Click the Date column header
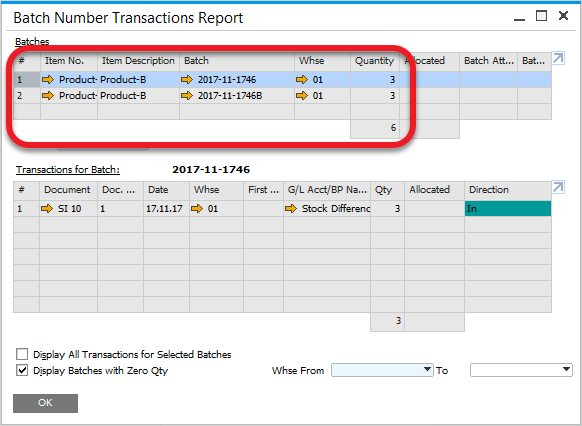582x426 pixels. tap(166, 190)
